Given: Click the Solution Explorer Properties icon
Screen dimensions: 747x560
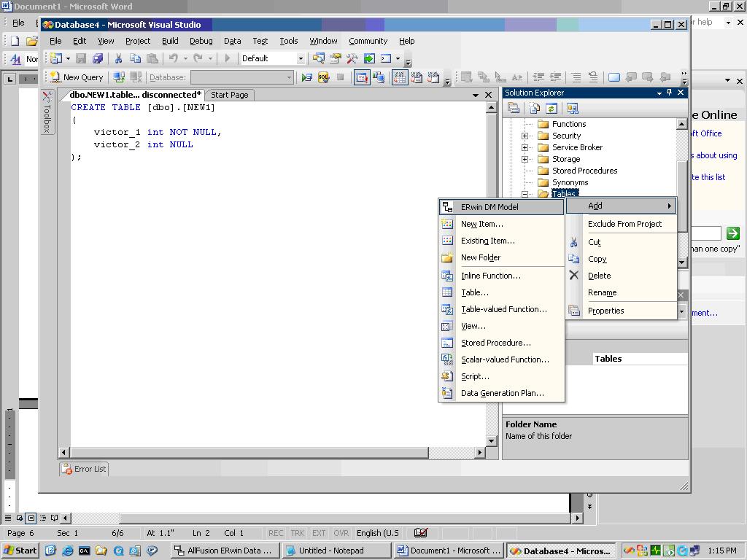Looking at the screenshot, I should point(514,109).
